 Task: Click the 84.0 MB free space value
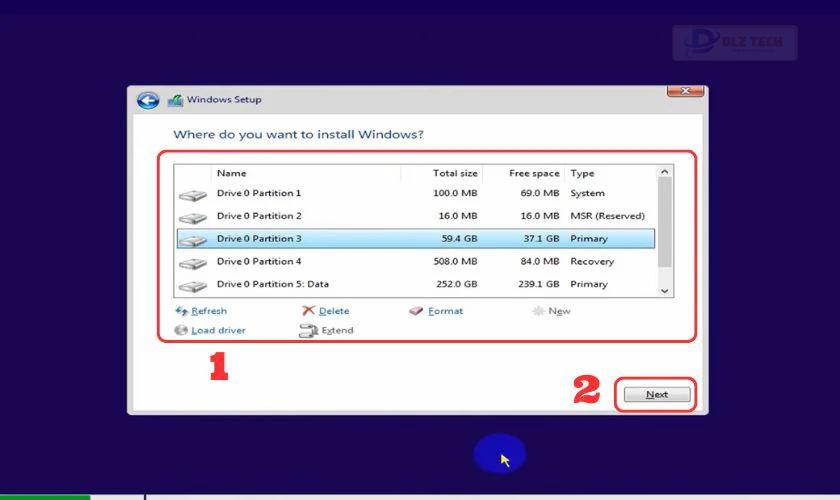tap(539, 262)
